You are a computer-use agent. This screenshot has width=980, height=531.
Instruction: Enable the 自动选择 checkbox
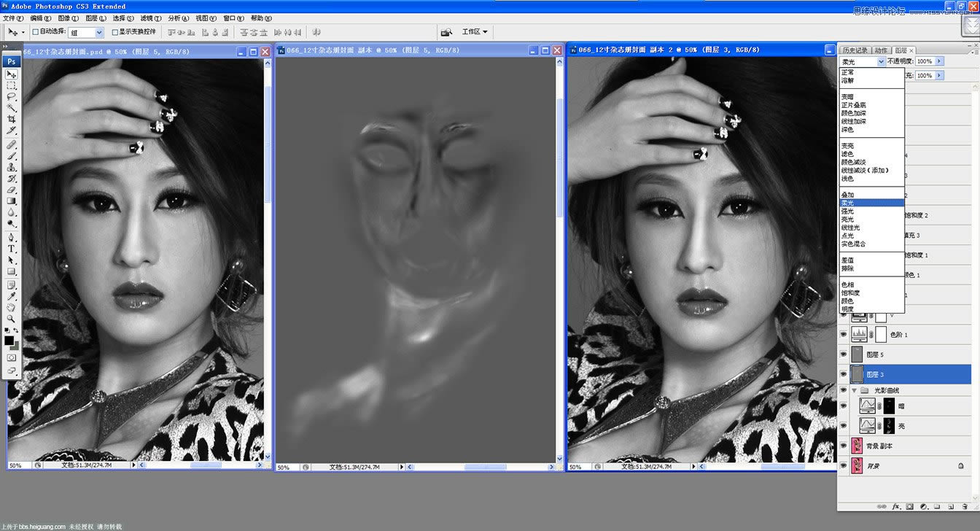coord(36,32)
